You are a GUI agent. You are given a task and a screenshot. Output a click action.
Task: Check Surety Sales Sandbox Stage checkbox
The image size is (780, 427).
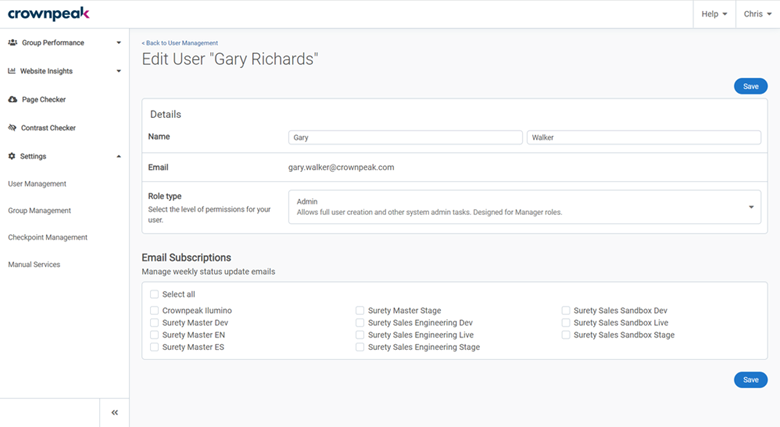(x=566, y=335)
